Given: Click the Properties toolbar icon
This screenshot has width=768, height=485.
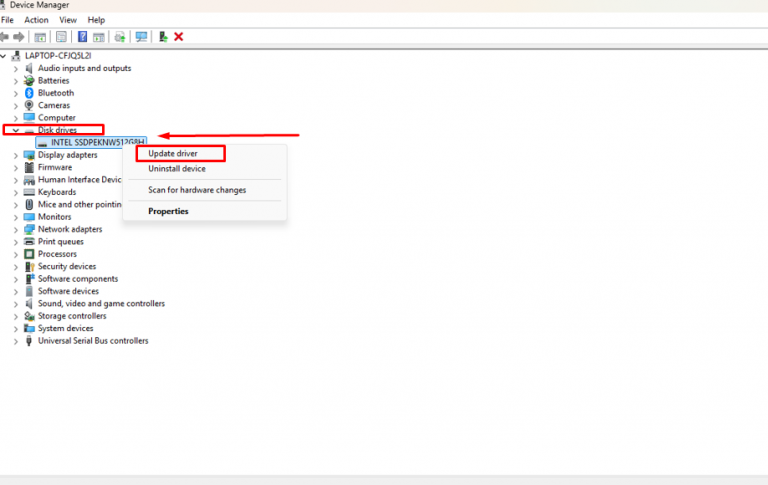Looking at the screenshot, I should tap(61, 37).
